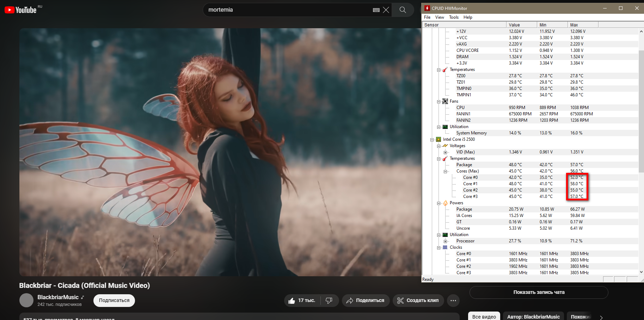Like the video with the thumbs-up icon

[x=292, y=301]
